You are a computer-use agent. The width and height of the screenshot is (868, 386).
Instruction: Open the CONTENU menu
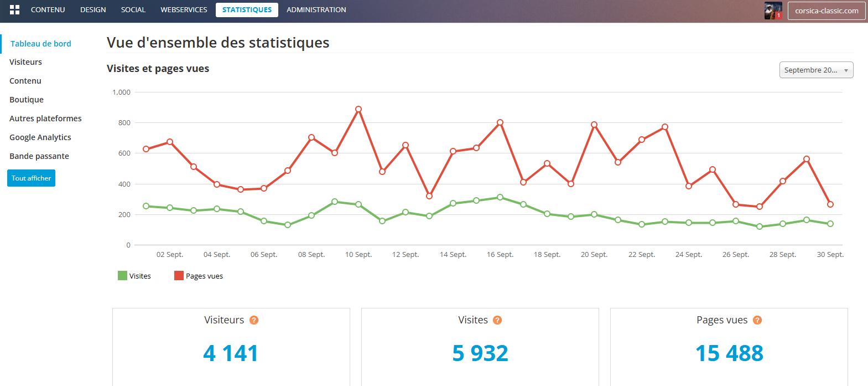48,10
